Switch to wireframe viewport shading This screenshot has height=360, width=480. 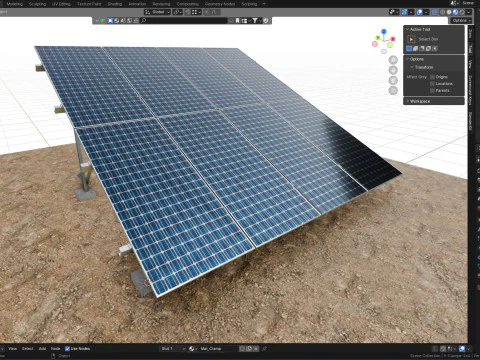pos(443,12)
